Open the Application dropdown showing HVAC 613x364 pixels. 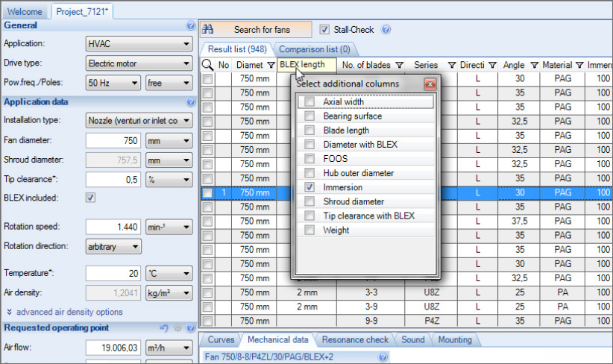139,44
